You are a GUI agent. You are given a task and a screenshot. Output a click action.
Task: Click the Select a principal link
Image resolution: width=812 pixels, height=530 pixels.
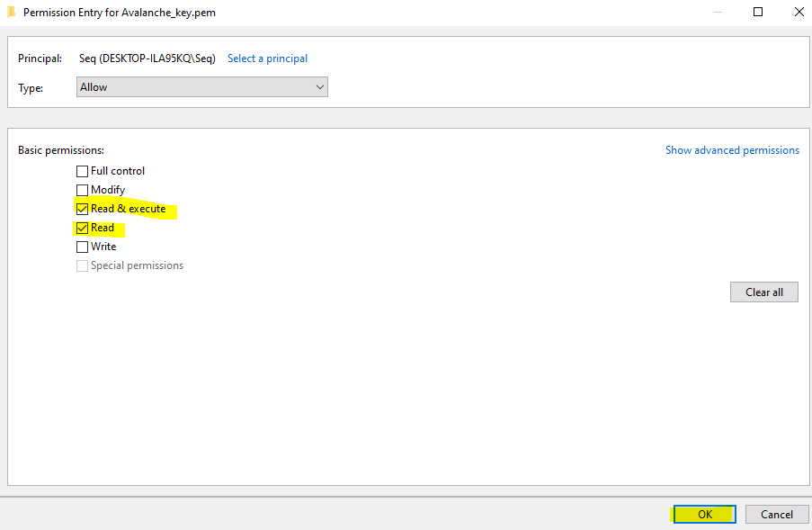267,58
